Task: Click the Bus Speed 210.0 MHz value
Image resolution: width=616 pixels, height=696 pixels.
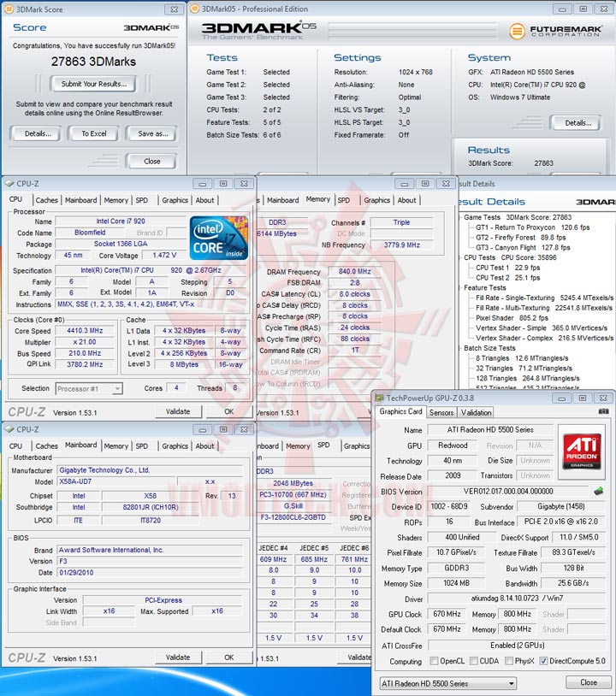Action: pos(85,353)
